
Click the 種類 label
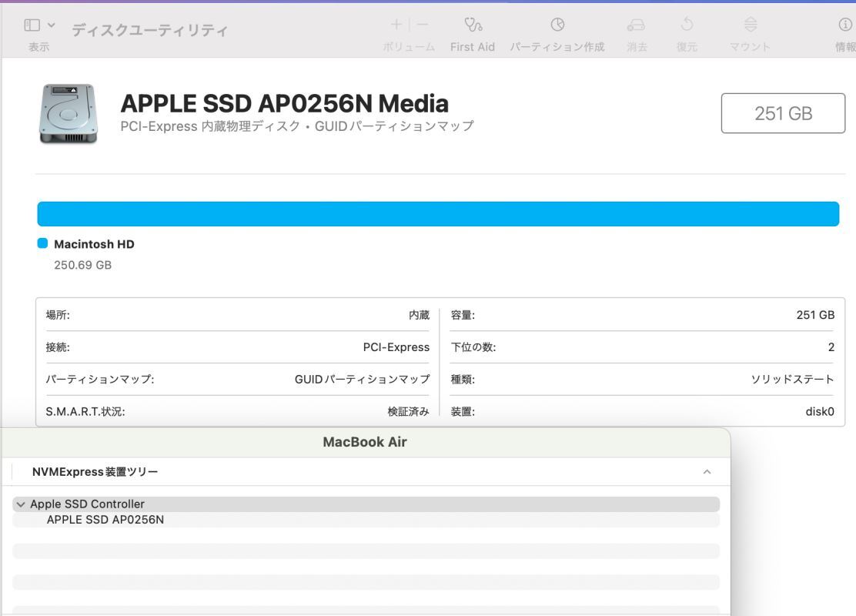(x=463, y=380)
